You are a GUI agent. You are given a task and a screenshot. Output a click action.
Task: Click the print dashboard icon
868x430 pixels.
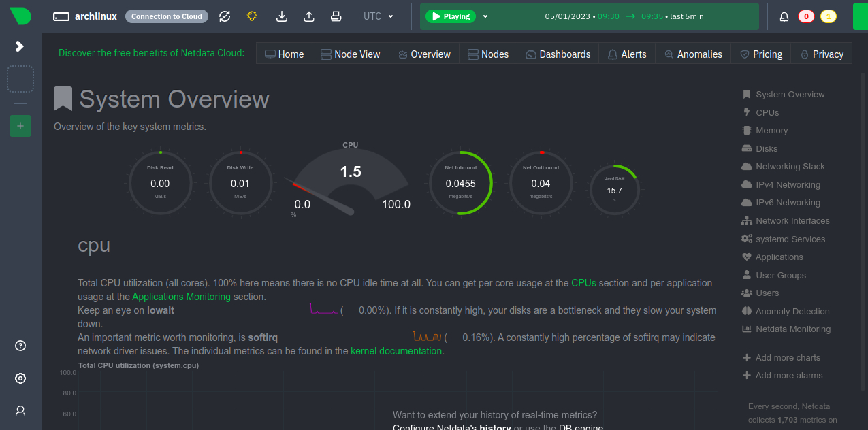(x=335, y=16)
